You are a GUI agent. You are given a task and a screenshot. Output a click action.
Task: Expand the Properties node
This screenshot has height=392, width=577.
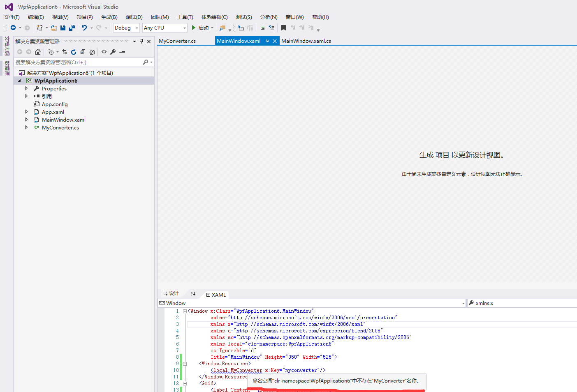tap(27, 88)
